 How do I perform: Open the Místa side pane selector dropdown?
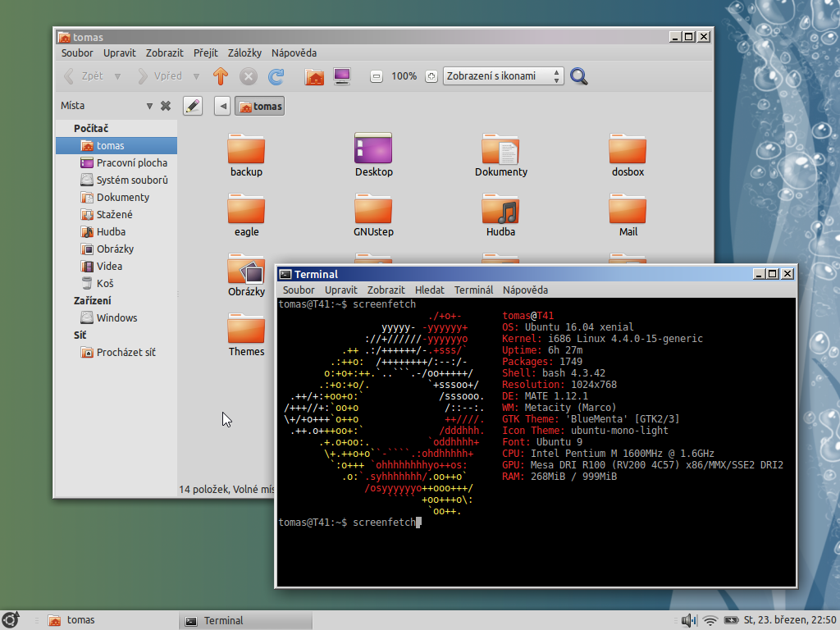click(149, 106)
